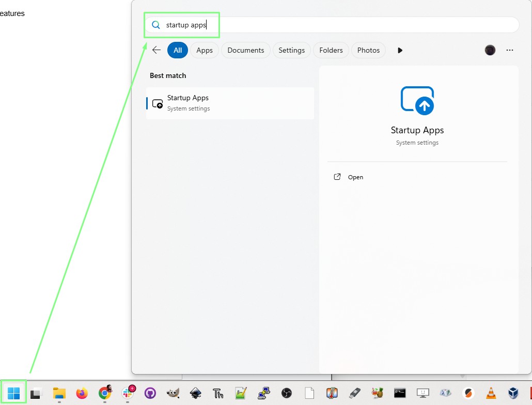The height and width of the screenshot is (405, 532).
Task: Open the blank document app icon
Action: [309, 393]
